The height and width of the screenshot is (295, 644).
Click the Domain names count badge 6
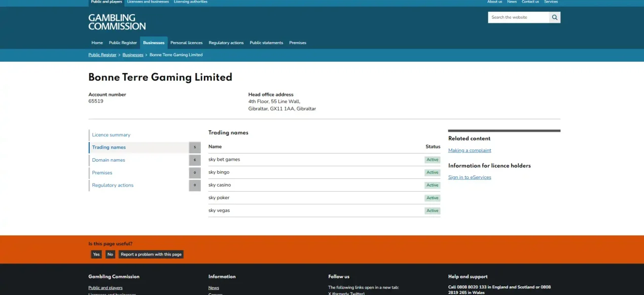[x=195, y=160]
